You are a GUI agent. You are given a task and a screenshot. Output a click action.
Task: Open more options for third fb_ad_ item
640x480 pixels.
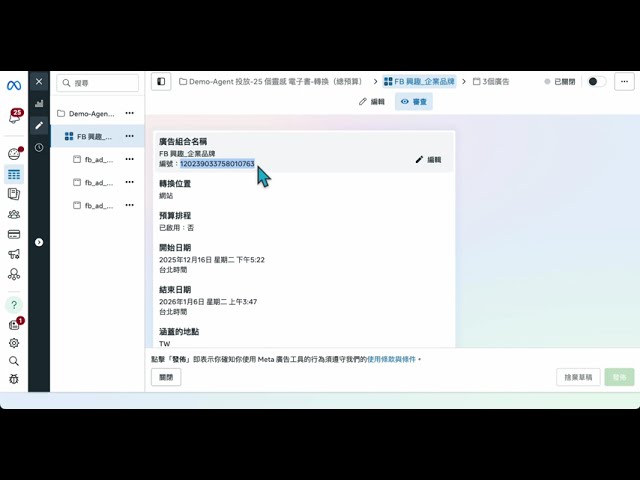[x=130, y=205]
